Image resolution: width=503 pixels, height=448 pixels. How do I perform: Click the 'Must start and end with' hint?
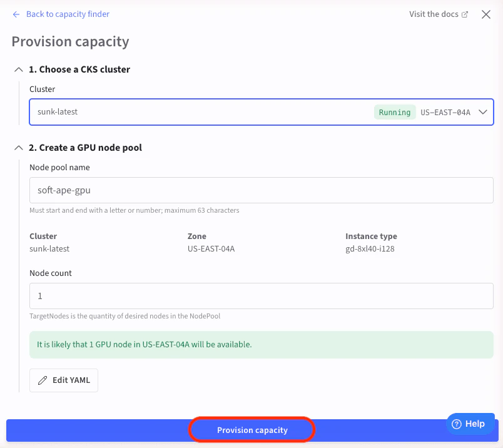[135, 210]
